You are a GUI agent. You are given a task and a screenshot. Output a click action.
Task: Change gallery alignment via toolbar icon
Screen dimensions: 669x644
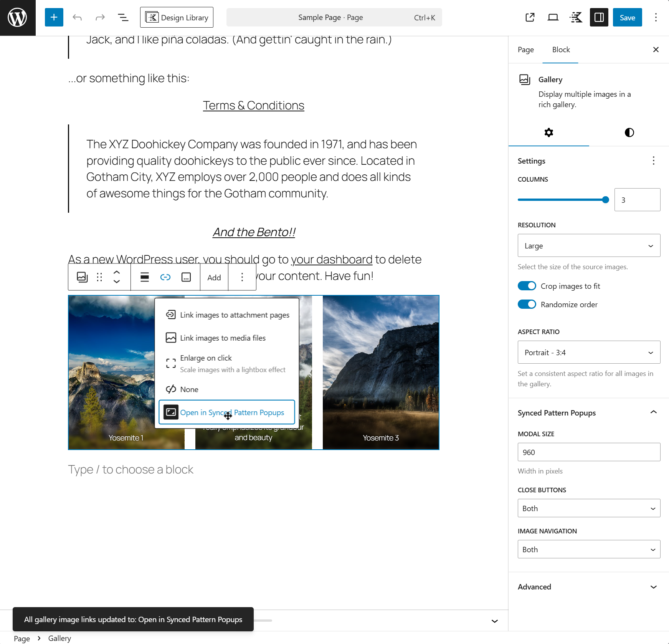click(144, 277)
